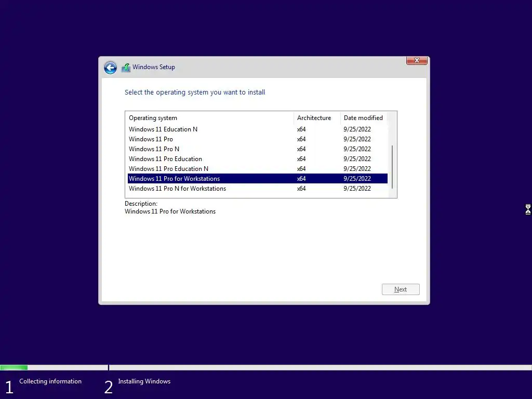Click the Installing Windows step label
The width and height of the screenshot is (532, 399).
[144, 381]
